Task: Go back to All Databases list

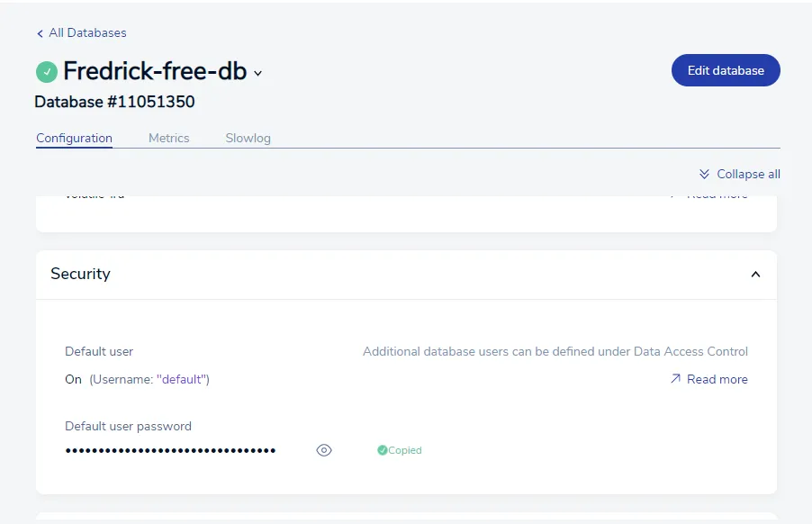Action: (x=87, y=33)
